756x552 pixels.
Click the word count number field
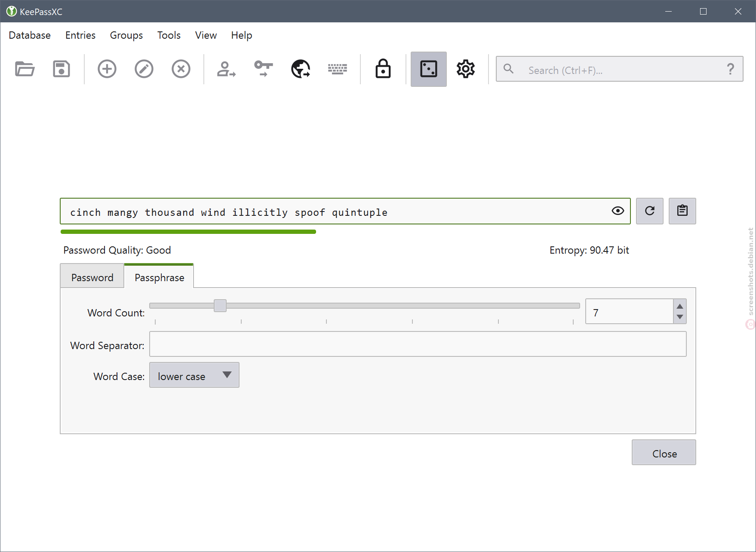[630, 312]
